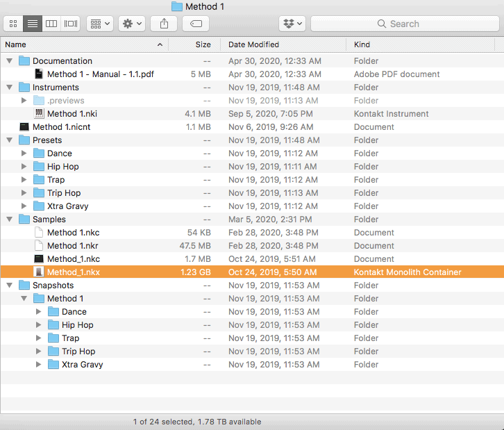Switch to icon view in toolbar
This screenshot has width=504, height=430.
(13, 24)
